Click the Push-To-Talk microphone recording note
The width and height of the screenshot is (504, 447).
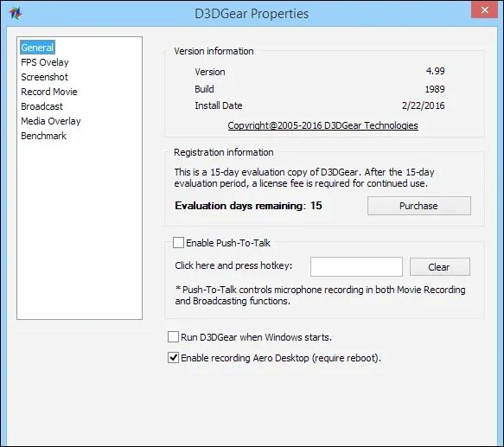coord(320,295)
